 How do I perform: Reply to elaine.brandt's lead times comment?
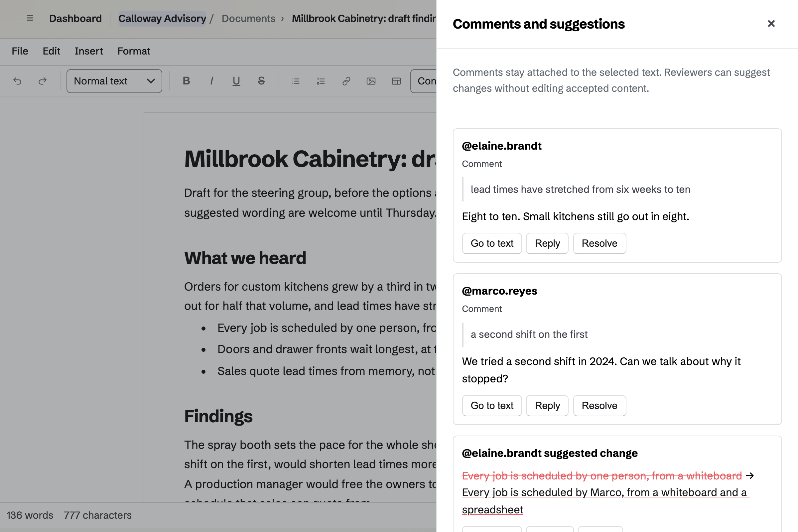click(547, 243)
